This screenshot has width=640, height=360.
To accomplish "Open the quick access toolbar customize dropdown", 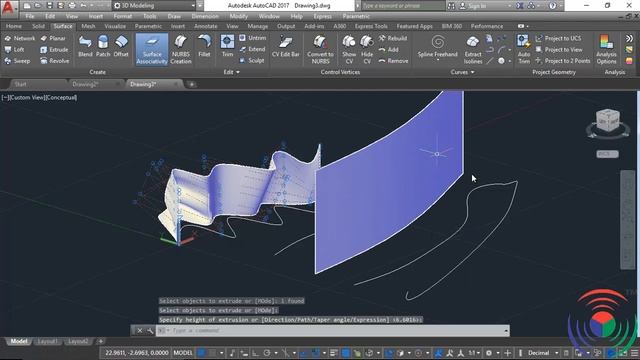I will (x=200, y=6).
